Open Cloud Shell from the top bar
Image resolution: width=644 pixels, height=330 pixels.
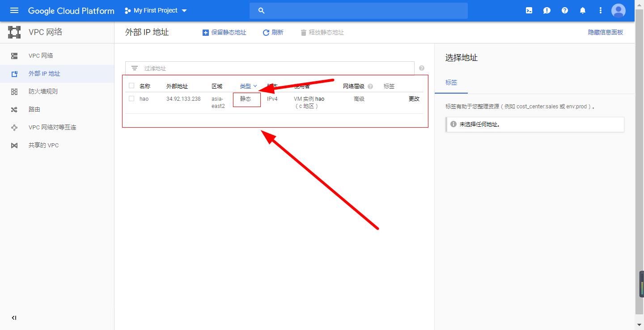(x=529, y=10)
